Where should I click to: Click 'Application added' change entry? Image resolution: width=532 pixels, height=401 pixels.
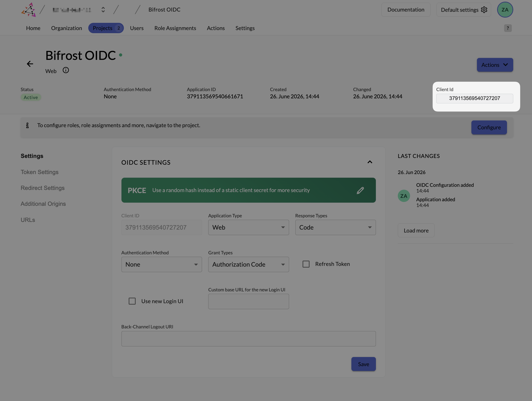point(435,200)
